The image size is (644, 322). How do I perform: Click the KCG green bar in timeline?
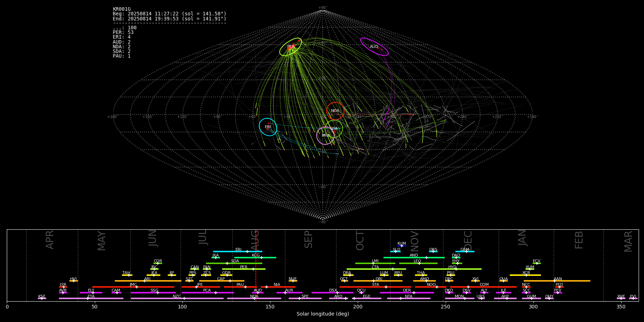(x=255, y=257)
